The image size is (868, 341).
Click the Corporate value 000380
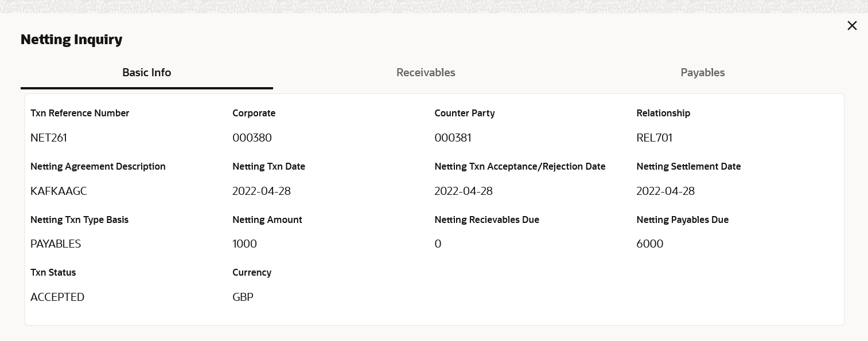coord(252,138)
